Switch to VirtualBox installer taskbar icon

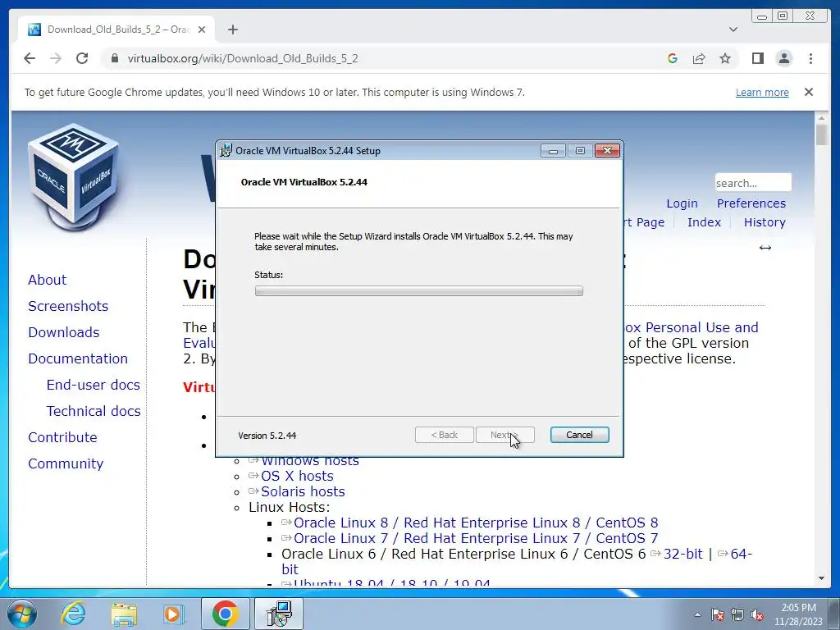pyautogui.click(x=279, y=614)
